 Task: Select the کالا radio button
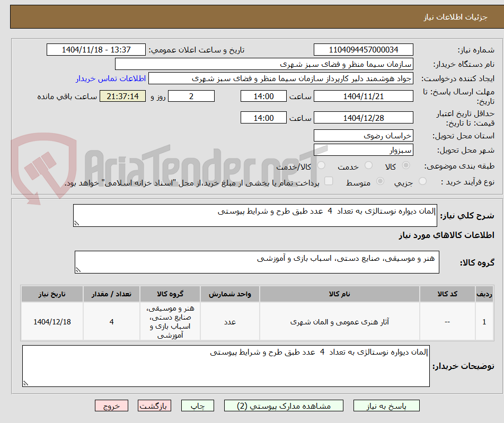click(x=406, y=165)
